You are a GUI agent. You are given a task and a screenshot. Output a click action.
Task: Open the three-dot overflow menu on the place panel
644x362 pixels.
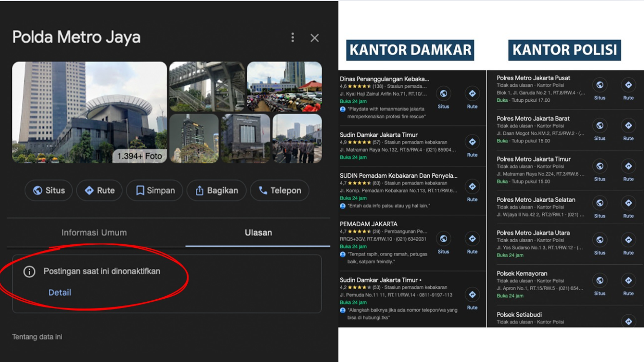(292, 37)
